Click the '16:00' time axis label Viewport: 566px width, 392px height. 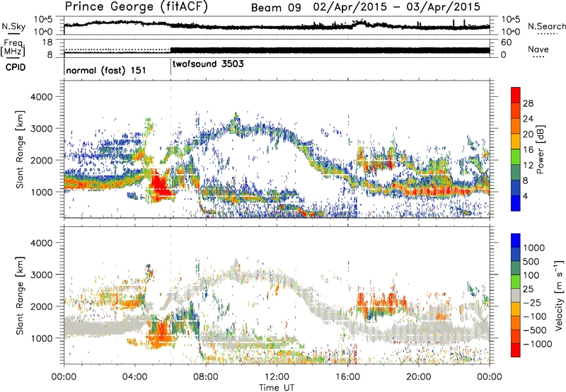pos(347,377)
